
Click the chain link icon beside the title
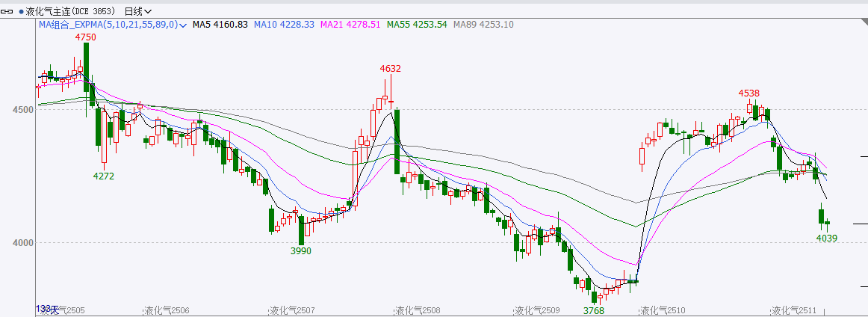coord(9,11)
